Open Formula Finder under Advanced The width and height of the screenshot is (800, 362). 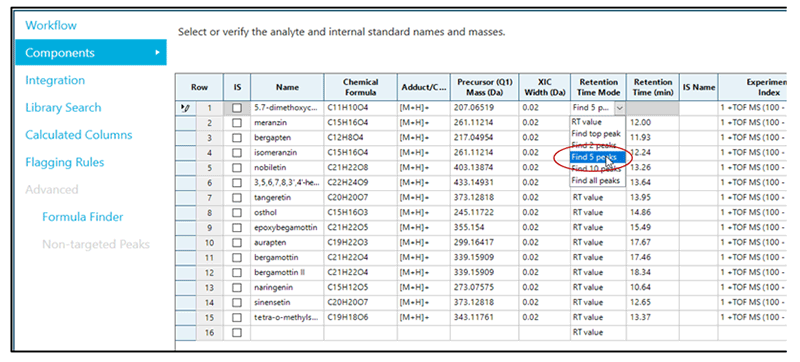coord(83,217)
